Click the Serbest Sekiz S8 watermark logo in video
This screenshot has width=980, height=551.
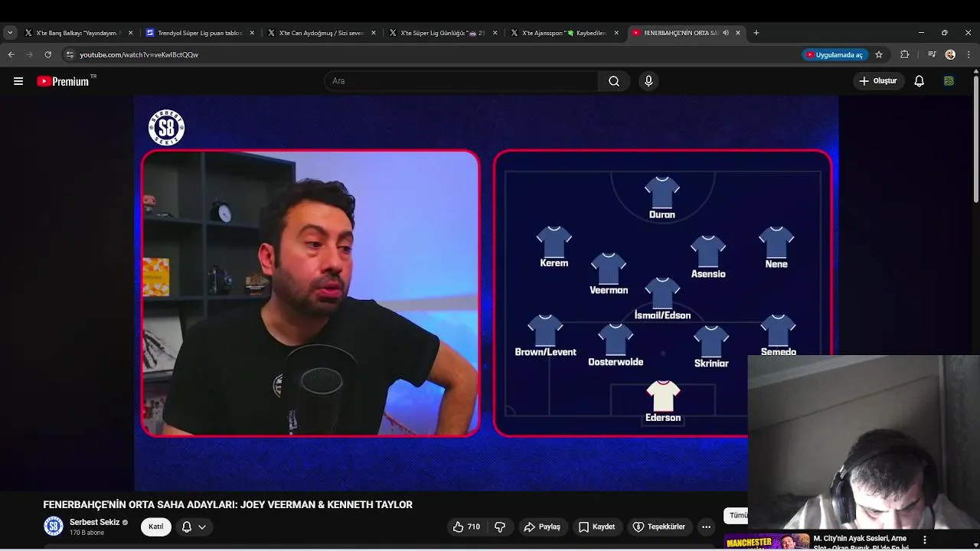166,127
